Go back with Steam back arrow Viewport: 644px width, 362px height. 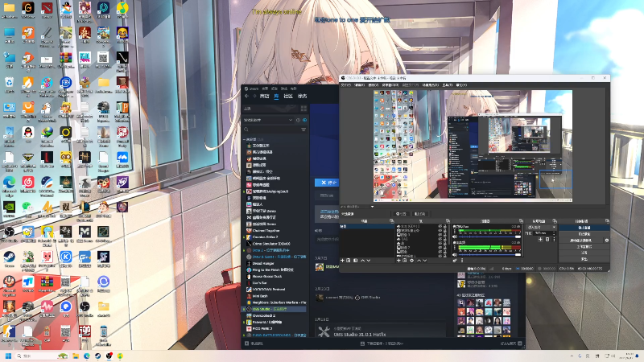click(247, 96)
